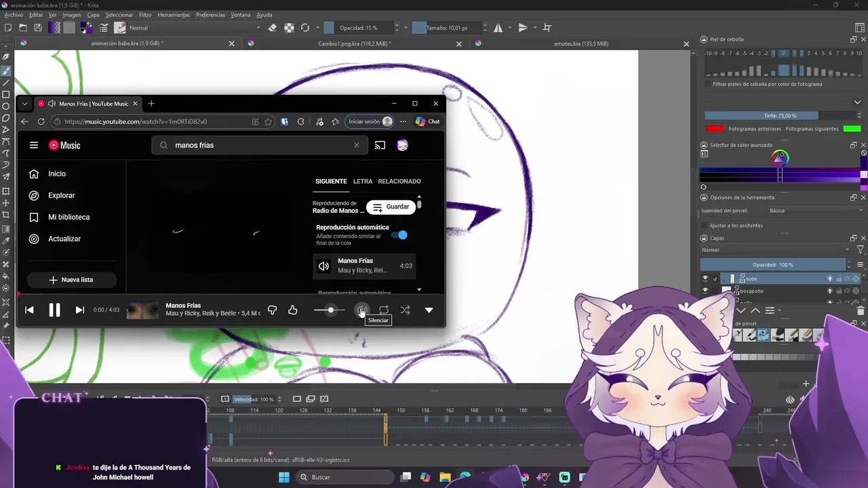Enable horizontal mirror tool
This screenshot has height=488, width=868.
click(x=498, y=28)
